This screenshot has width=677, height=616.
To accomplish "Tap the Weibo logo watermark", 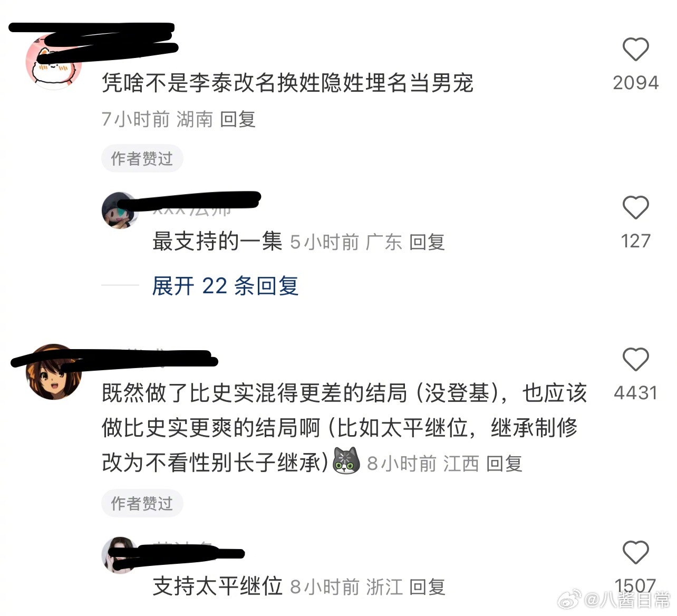I will pos(570,600).
